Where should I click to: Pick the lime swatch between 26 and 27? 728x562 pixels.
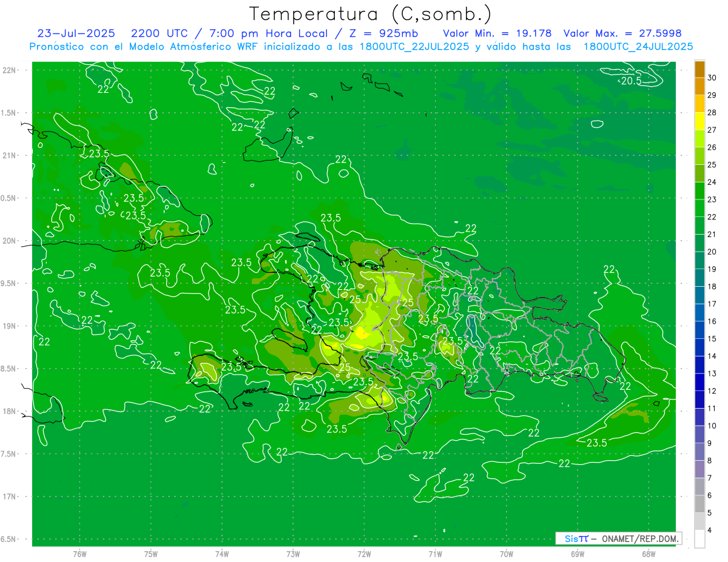point(699,138)
